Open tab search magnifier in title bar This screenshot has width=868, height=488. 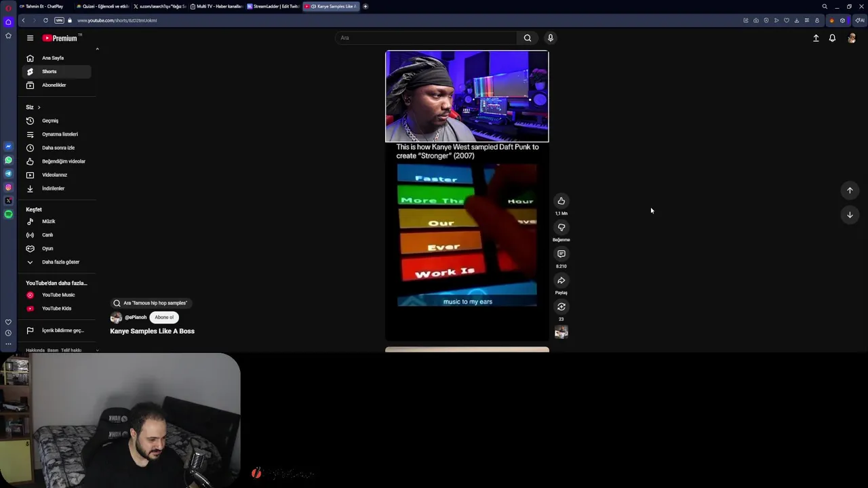pos(825,6)
